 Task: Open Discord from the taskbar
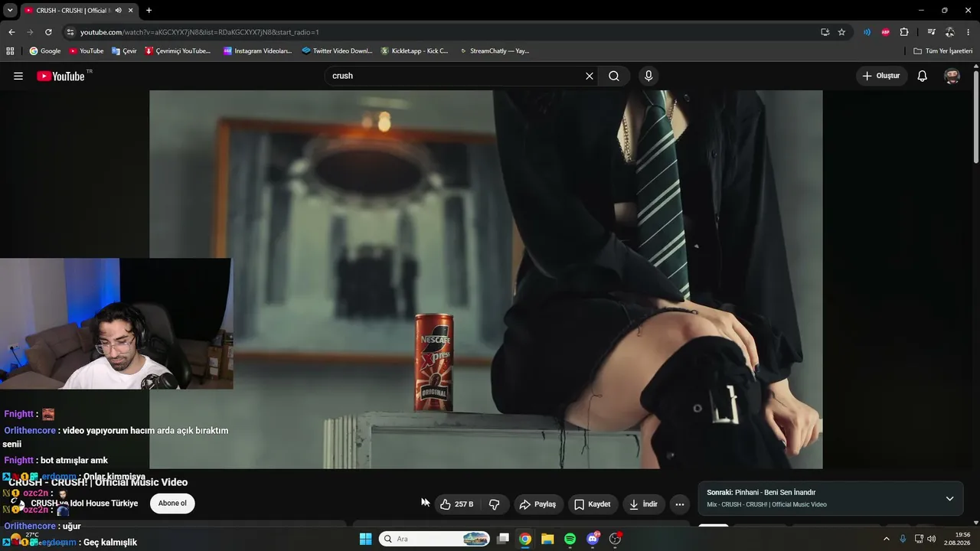point(593,539)
